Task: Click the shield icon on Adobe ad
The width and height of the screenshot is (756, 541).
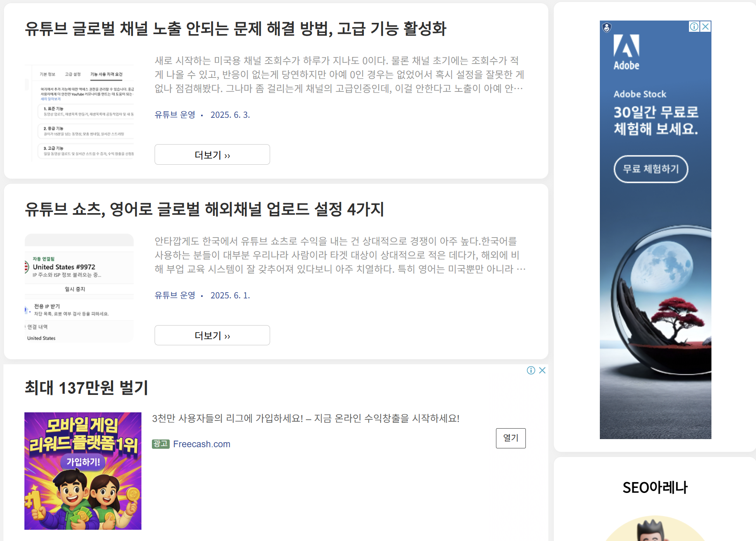Action: click(607, 28)
